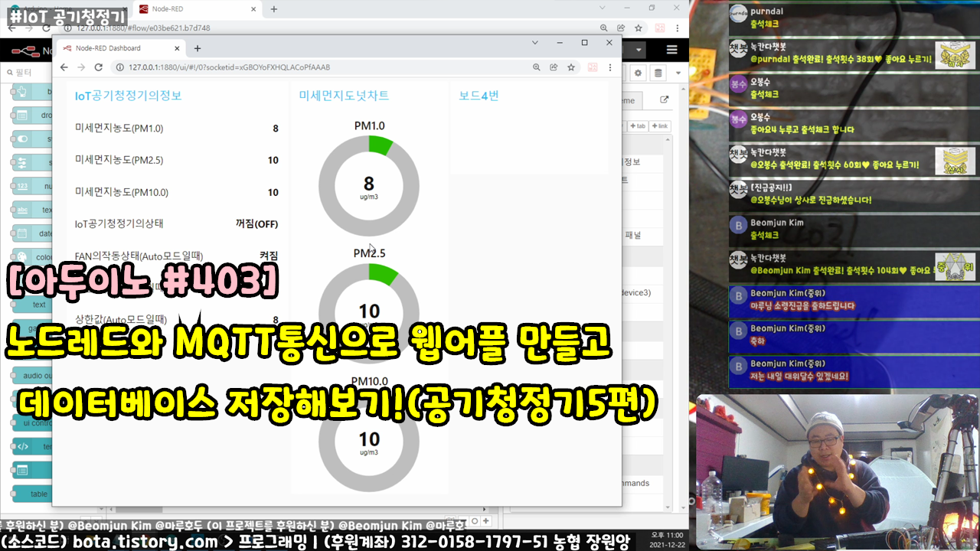Viewport: 980px width, 551px height.
Task: Open the Dashboard browser three-dot menu
Action: (609, 67)
